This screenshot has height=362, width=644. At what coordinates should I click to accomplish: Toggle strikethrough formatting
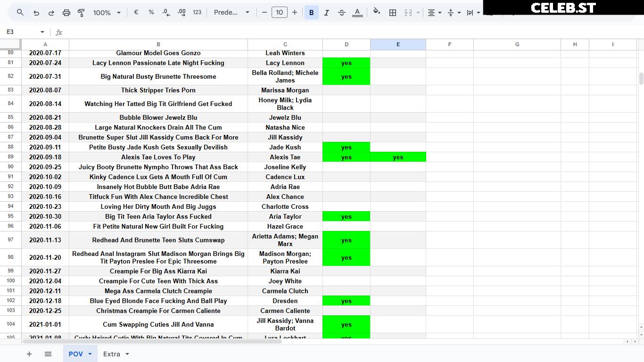click(342, 13)
